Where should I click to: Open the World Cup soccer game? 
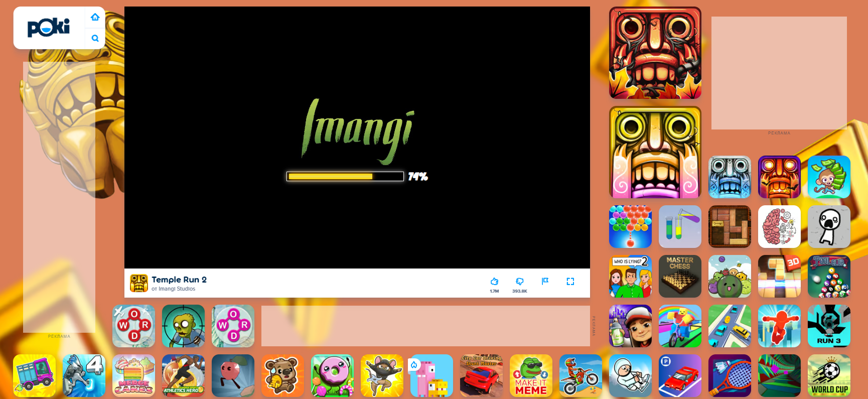[x=829, y=376]
